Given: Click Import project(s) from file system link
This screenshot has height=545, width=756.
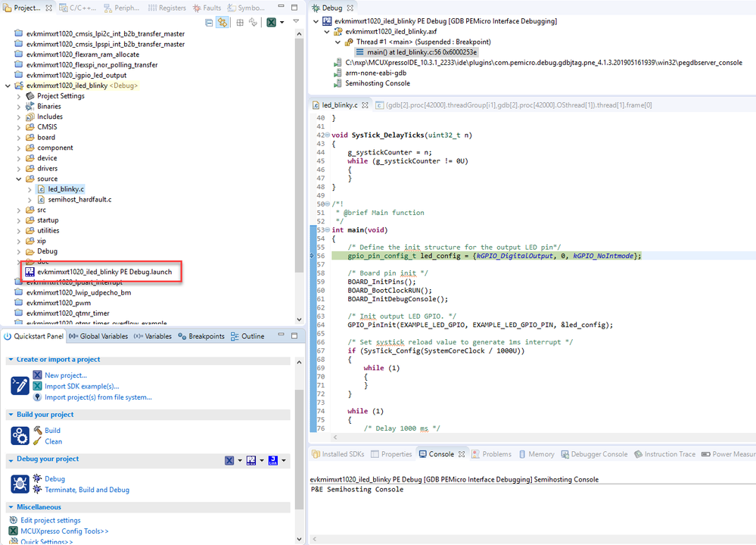Looking at the screenshot, I should tap(98, 397).
